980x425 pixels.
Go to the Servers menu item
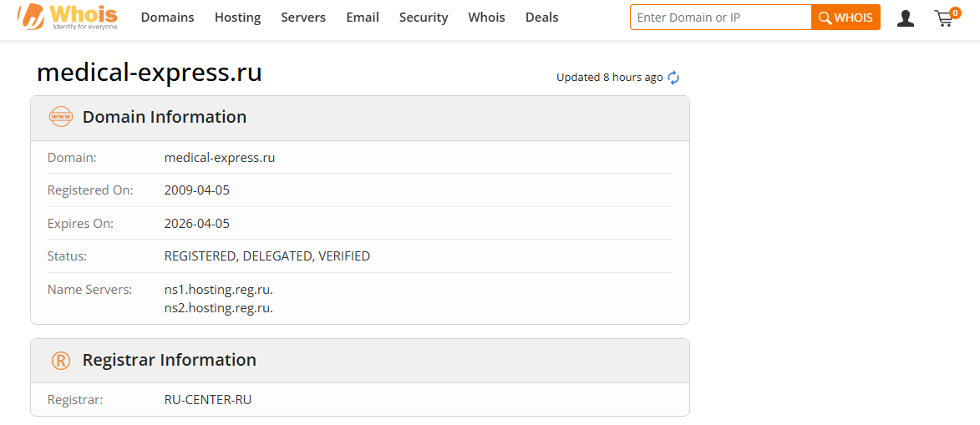(303, 18)
